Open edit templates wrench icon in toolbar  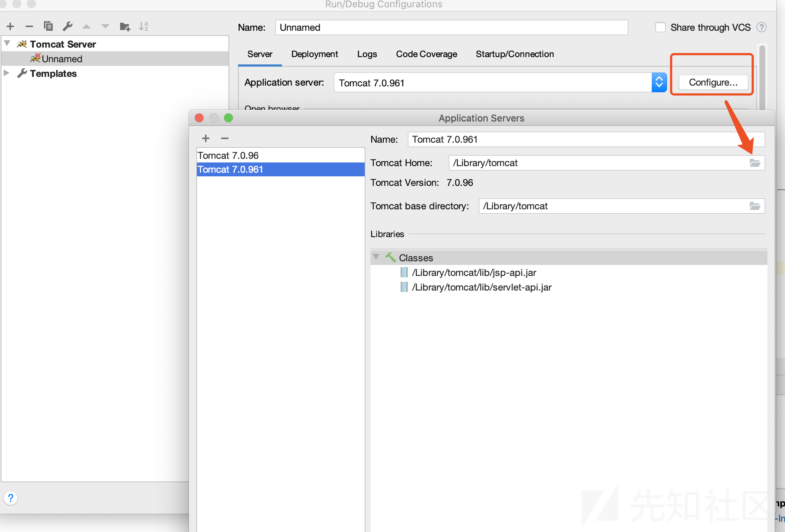(68, 26)
